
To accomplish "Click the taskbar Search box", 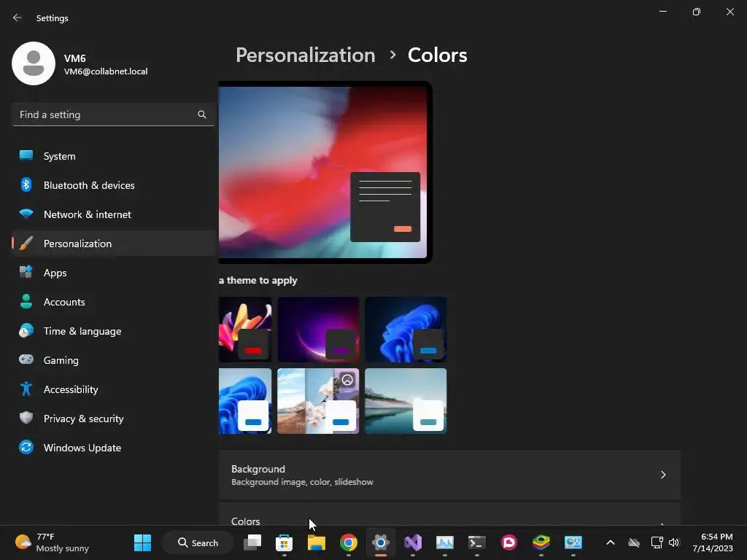I will tap(198, 542).
